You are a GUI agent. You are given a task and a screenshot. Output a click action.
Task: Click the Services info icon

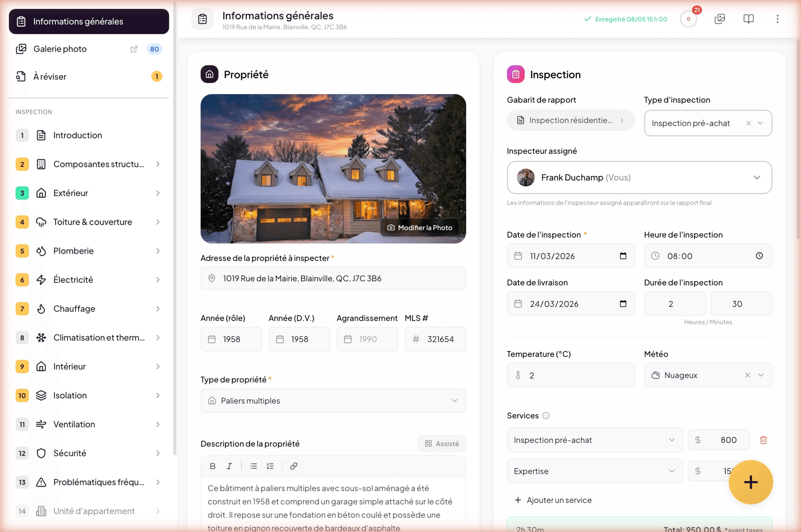(x=546, y=416)
